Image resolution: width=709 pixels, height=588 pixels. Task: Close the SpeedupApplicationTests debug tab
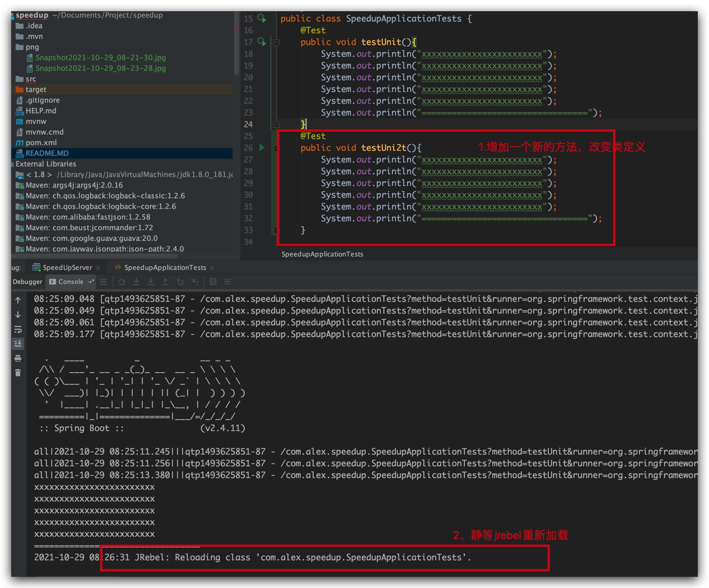tap(212, 268)
